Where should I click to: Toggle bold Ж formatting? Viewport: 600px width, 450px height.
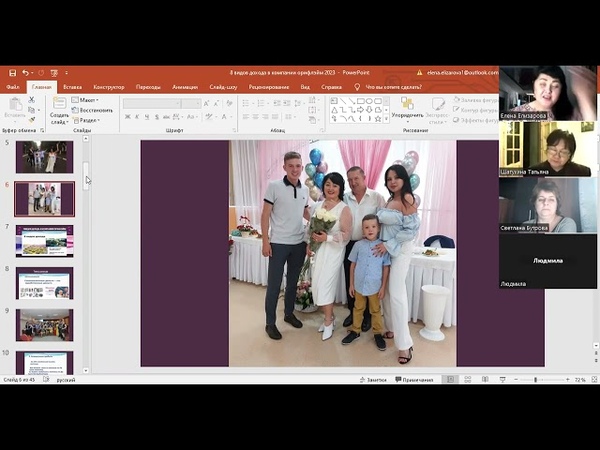coord(127,117)
